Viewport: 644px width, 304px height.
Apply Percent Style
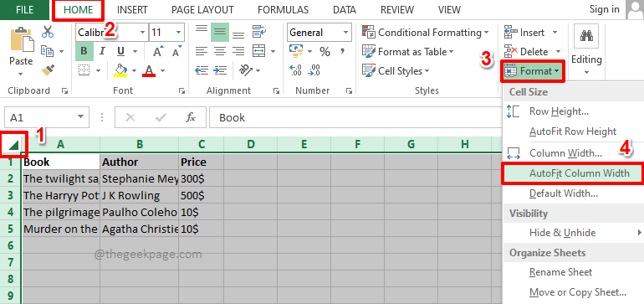tap(325, 52)
